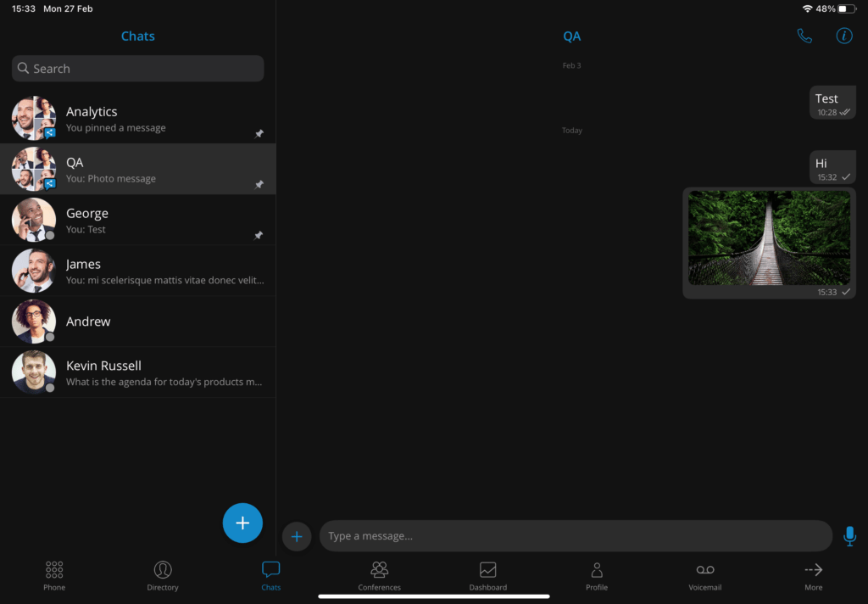This screenshot has height=604, width=868.
Task: Click the Chats heading
Action: click(x=138, y=36)
